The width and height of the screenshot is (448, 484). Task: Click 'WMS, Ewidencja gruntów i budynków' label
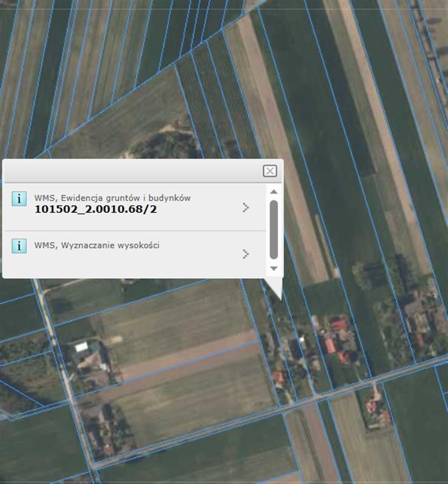(113, 198)
